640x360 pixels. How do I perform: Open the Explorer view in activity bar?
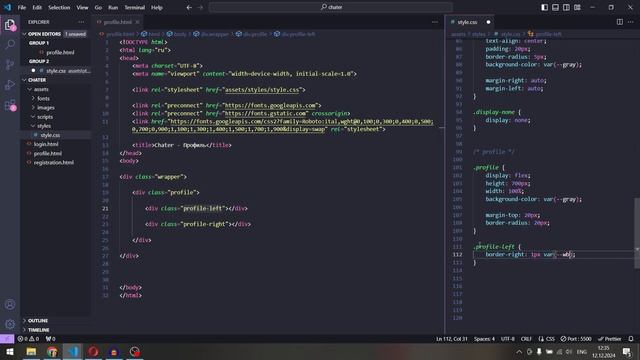point(10,25)
